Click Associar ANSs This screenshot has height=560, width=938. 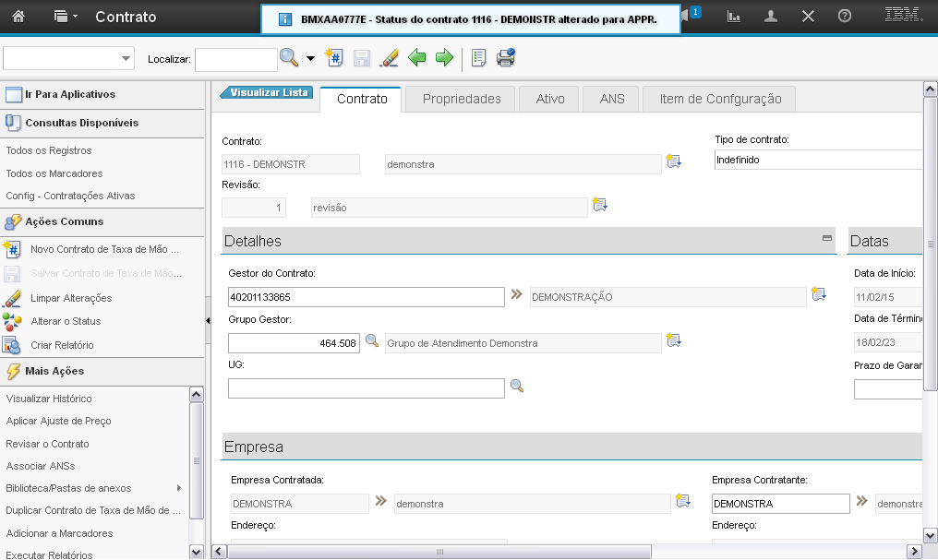click(x=40, y=466)
